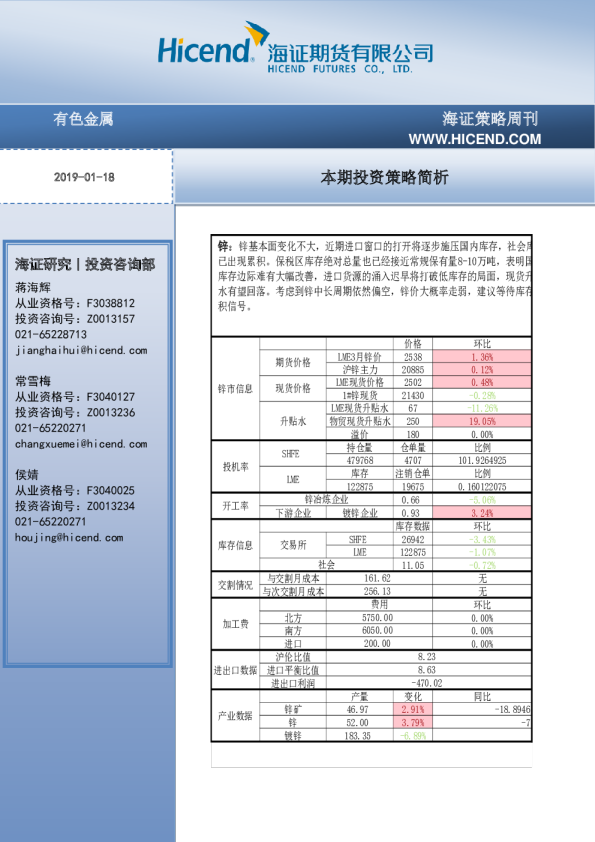Click the zinc summary paragraph starting 锌基本面
Viewport: 595px width, 842px height.
(374, 276)
